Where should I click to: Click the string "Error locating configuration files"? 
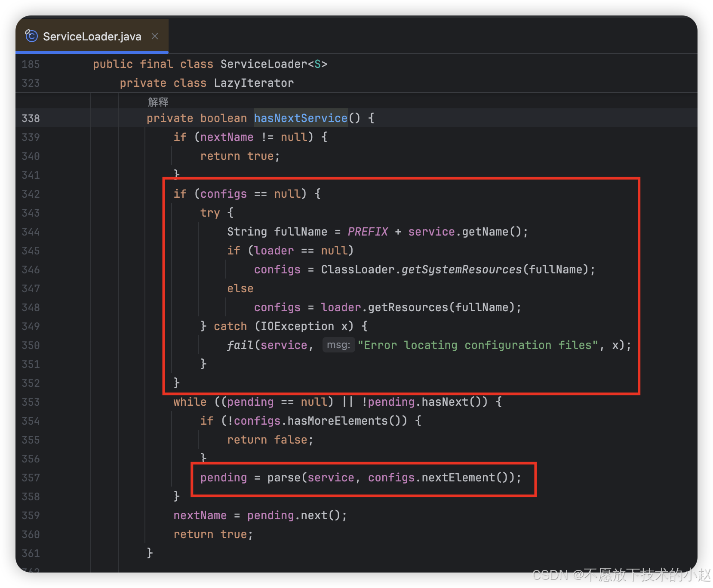tap(478, 345)
